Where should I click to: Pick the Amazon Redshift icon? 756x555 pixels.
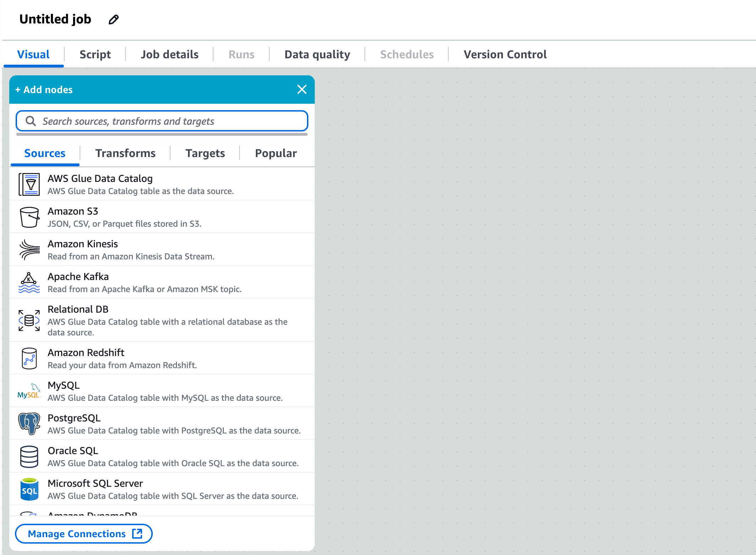[x=29, y=358]
